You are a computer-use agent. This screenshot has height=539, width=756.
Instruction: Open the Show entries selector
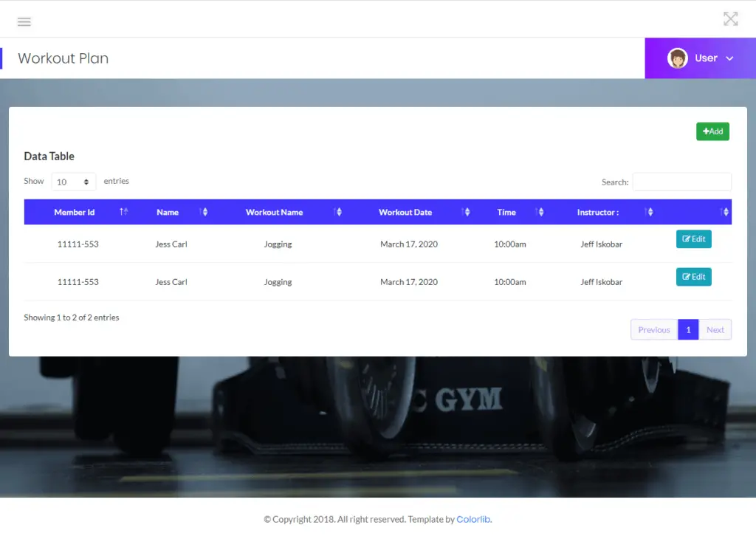[x=73, y=181]
